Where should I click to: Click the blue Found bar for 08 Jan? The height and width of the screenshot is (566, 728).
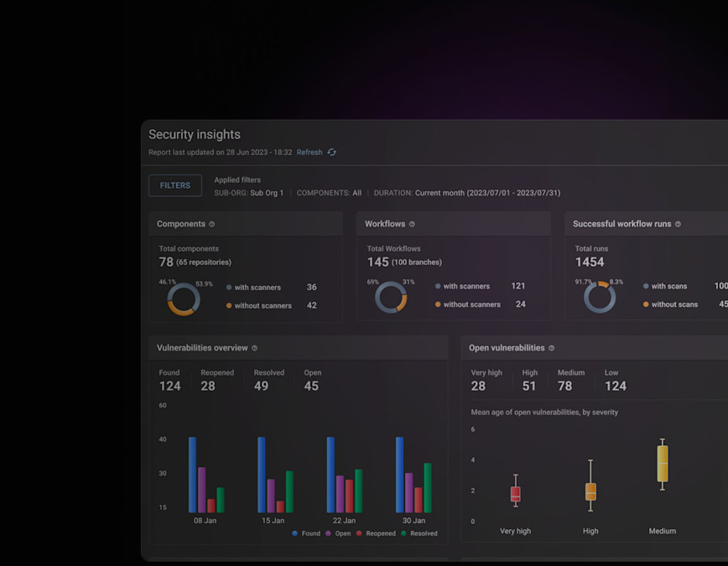point(192,475)
